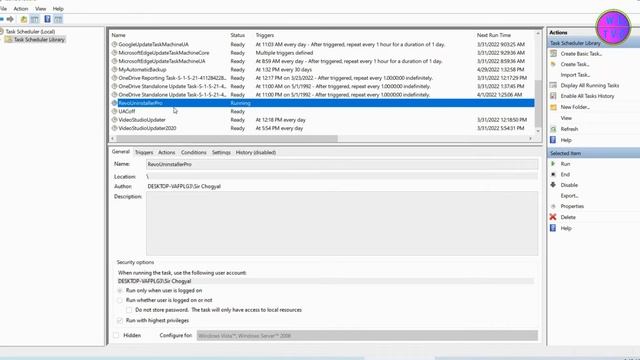Viewport: 640px width, 360px height.
Task: Click the clock icon beside VideoStudioUpdater2020
Action: (x=114, y=128)
